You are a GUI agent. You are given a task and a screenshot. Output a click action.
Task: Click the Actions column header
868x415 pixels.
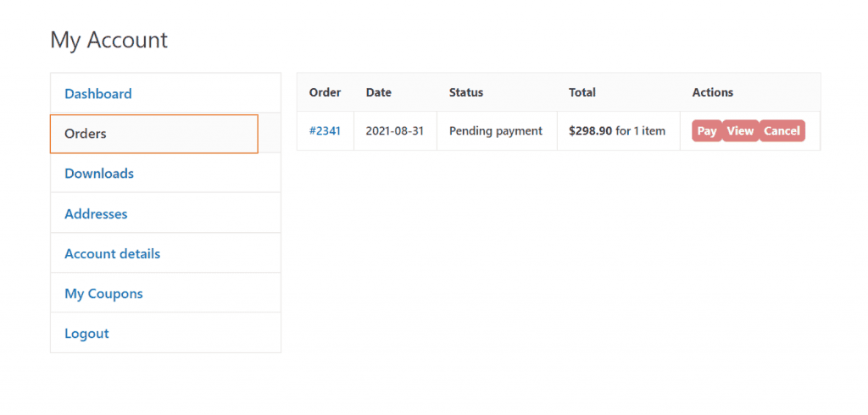(712, 92)
